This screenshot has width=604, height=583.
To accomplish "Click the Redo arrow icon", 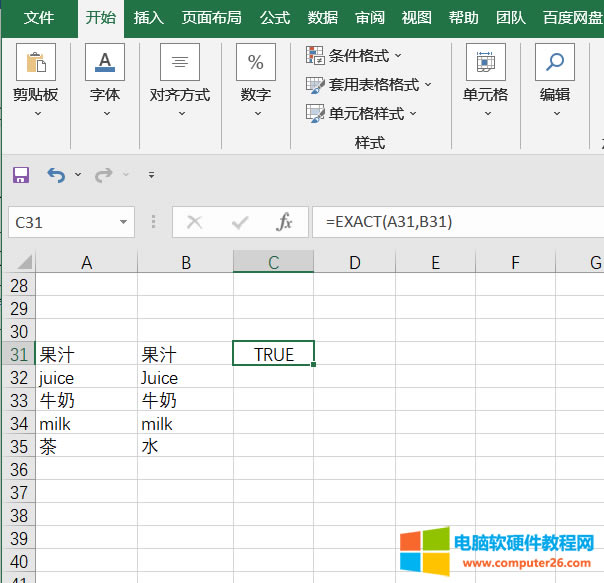I will click(x=103, y=175).
